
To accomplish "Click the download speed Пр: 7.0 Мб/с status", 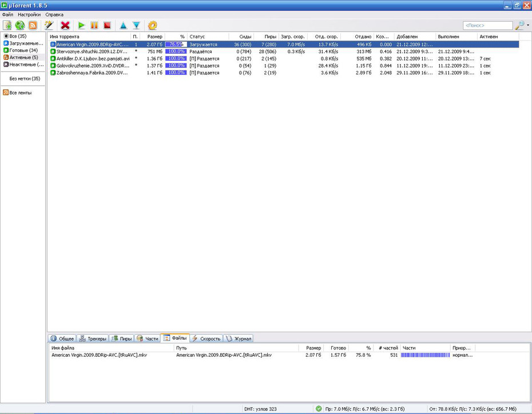I will 365,409.
